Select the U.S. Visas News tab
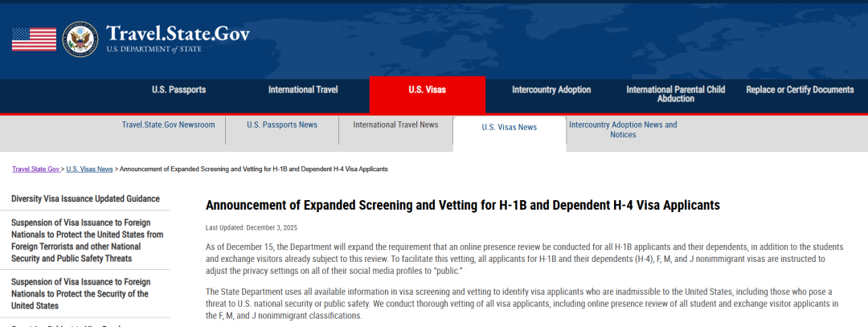The height and width of the screenshot is (327, 868). (x=509, y=127)
